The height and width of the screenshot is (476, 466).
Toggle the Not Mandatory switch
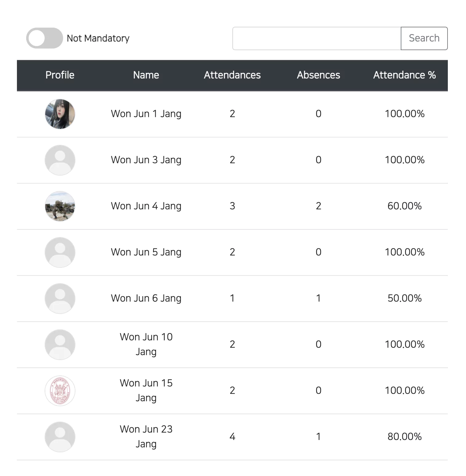click(45, 38)
